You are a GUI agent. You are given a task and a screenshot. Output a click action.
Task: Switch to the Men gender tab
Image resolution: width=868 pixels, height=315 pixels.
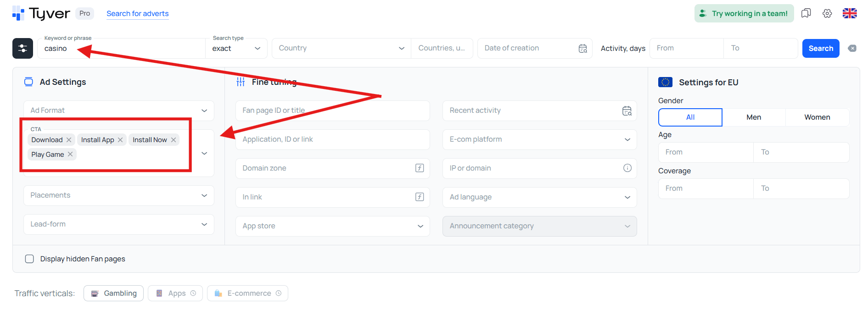tap(753, 117)
